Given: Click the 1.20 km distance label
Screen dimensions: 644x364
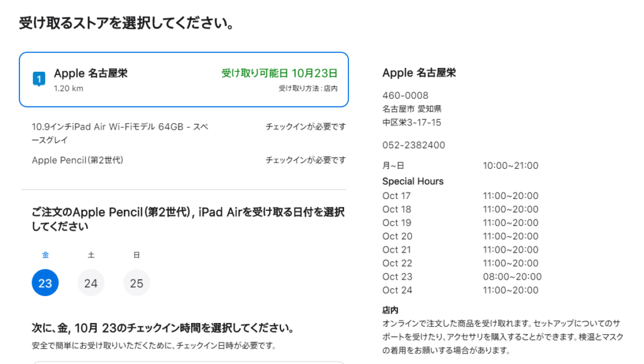Looking at the screenshot, I should click(x=68, y=88).
